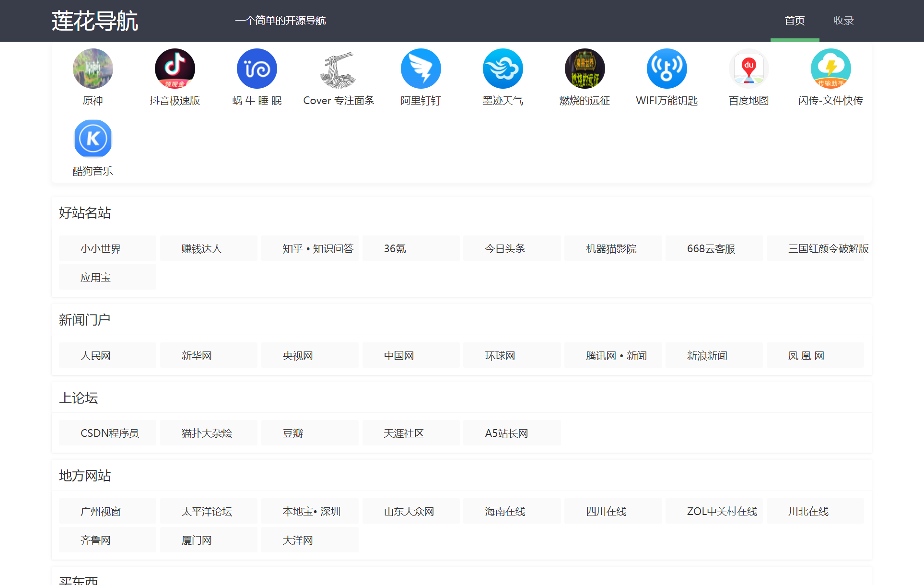Screen dimensions: 924x585
Task: Click the 百度地图 map icon
Action: click(x=749, y=69)
